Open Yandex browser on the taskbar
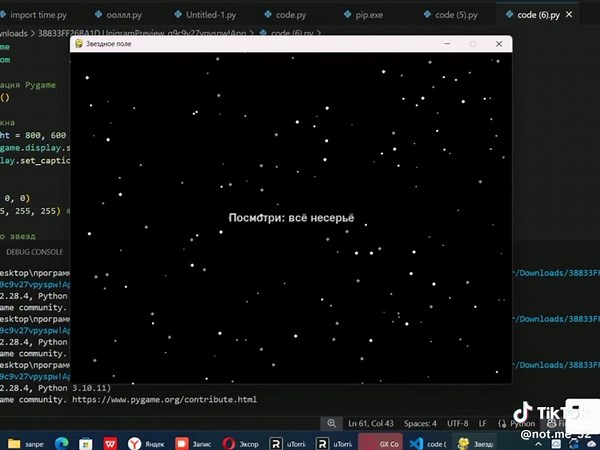This screenshot has height=450, width=600. point(145,444)
